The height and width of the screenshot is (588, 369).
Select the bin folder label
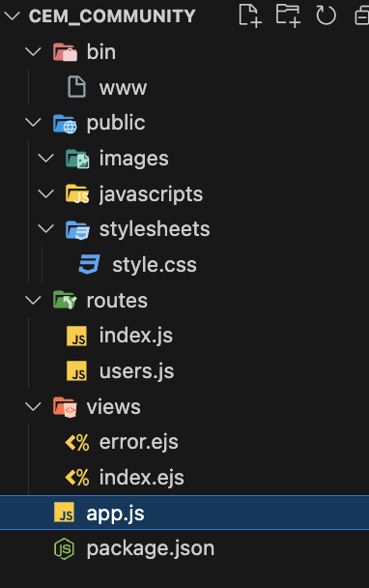click(101, 51)
